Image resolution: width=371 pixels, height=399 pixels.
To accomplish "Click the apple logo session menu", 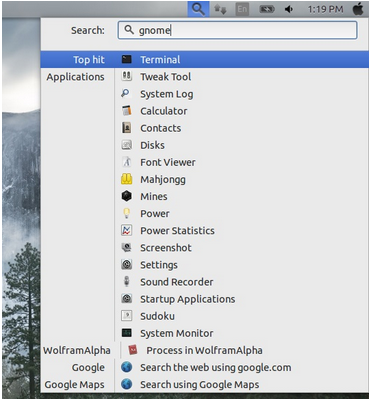I will 358,9.
